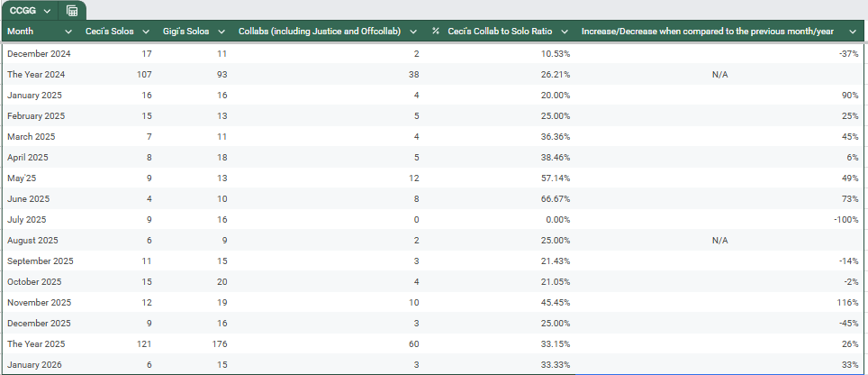Screen dimensions: 868x375
Task: Click the 90% change cell
Action: point(850,96)
